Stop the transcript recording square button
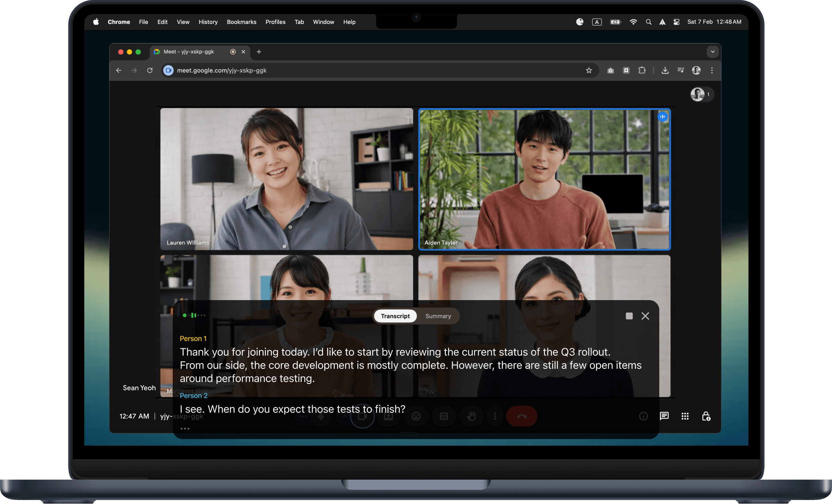Screen dimensions: 832x504 (x=629, y=316)
